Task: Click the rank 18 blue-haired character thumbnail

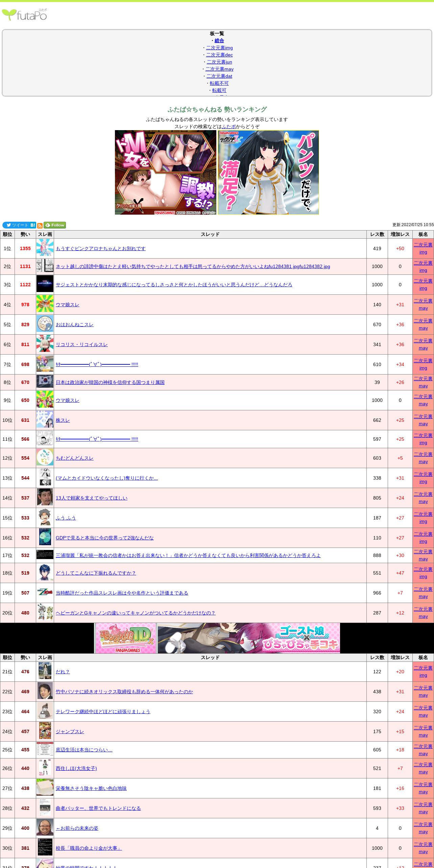Action: click(x=45, y=572)
